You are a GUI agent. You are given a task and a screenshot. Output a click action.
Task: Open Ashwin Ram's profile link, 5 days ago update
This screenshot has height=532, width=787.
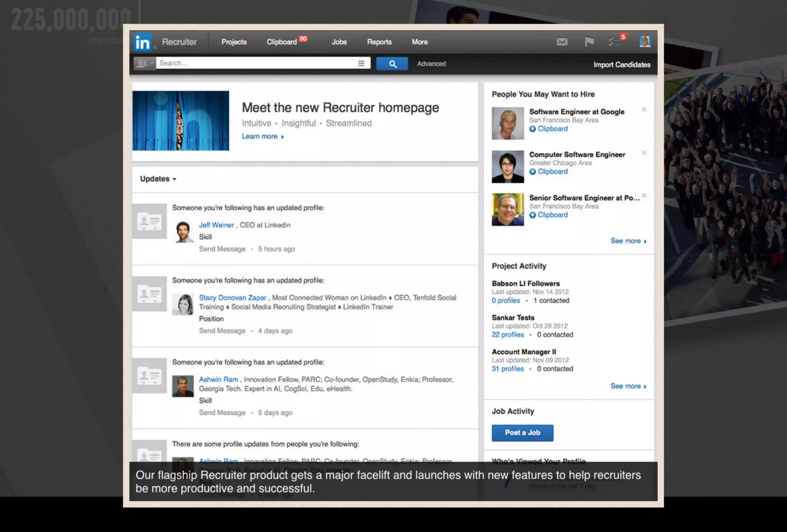click(218, 379)
